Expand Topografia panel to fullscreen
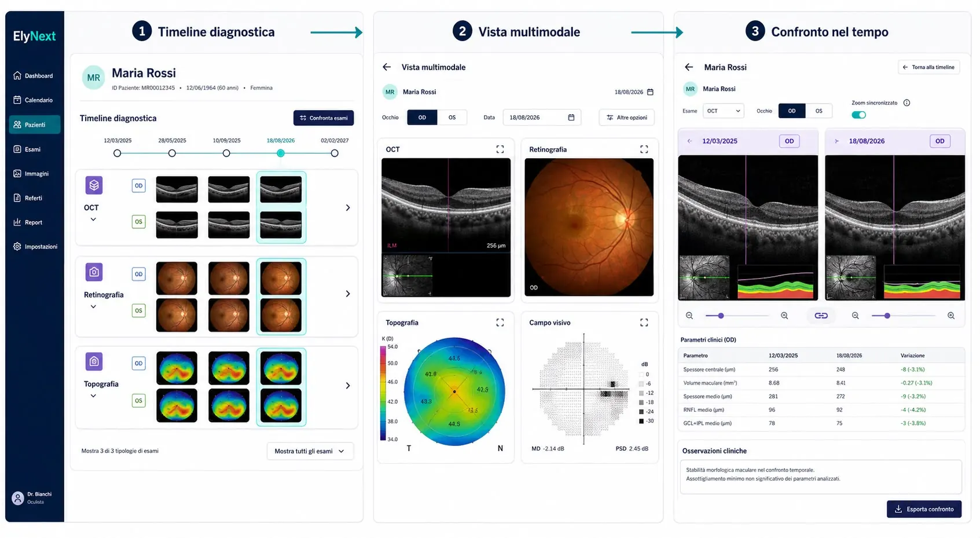The image size is (980, 538). pos(500,323)
